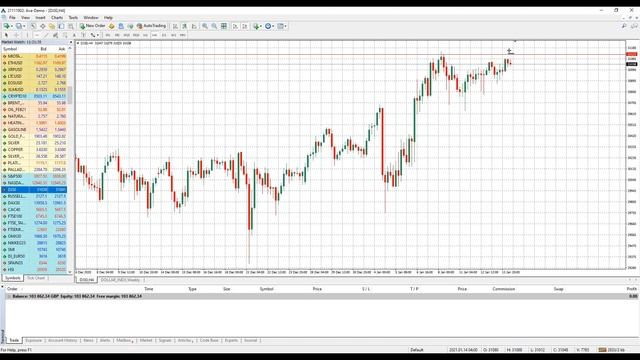Open the new chart dropdown arrow

[x=12, y=26]
